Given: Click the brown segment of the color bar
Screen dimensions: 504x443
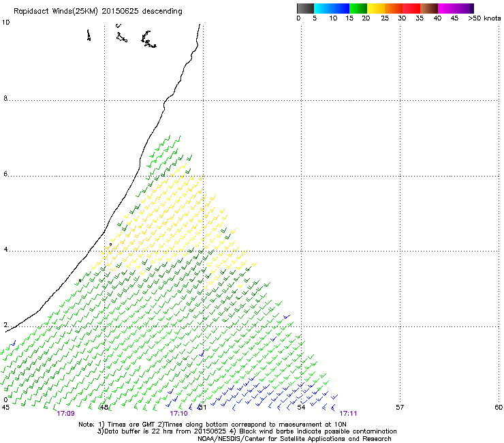Looking at the screenshot, I should point(429,8).
